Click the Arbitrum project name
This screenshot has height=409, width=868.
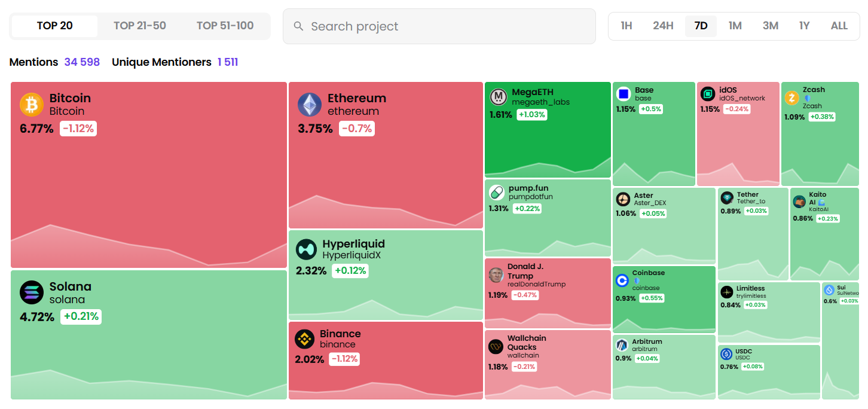pyautogui.click(x=647, y=341)
